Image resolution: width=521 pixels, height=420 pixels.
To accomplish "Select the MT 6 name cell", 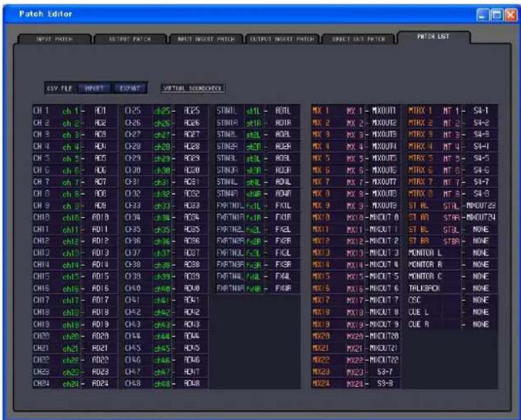I will (451, 170).
